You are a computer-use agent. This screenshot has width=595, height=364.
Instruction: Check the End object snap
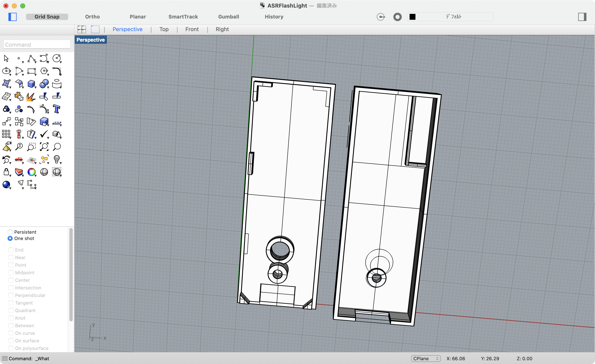pos(11,250)
